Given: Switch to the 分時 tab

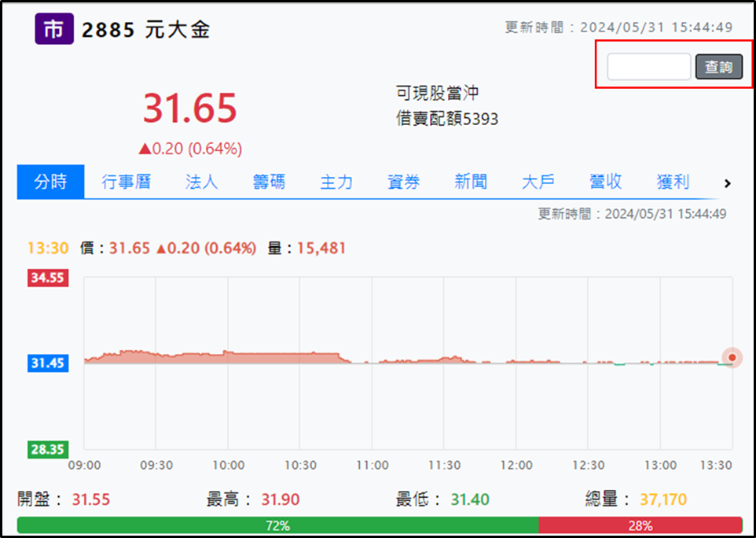Looking at the screenshot, I should [x=50, y=182].
